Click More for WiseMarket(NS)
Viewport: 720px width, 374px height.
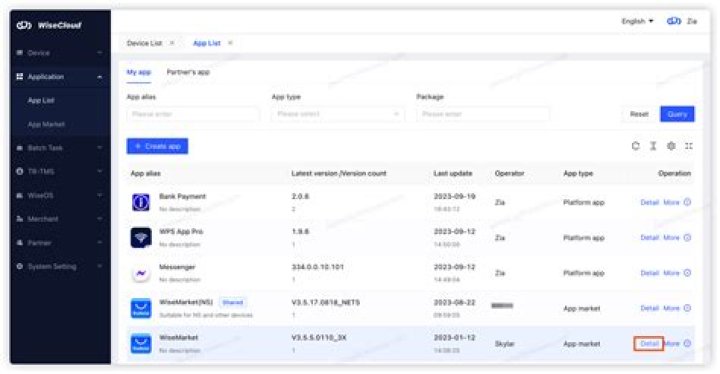click(671, 308)
